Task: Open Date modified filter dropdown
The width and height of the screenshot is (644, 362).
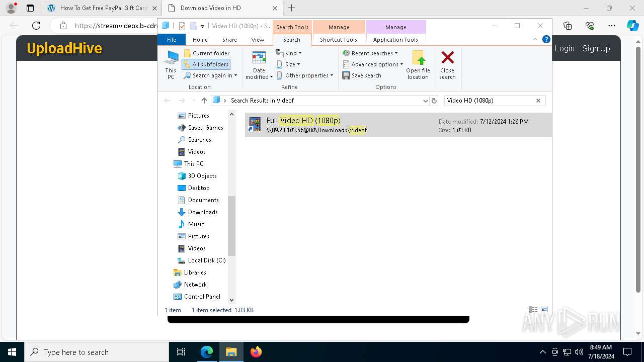Action: coord(259,65)
